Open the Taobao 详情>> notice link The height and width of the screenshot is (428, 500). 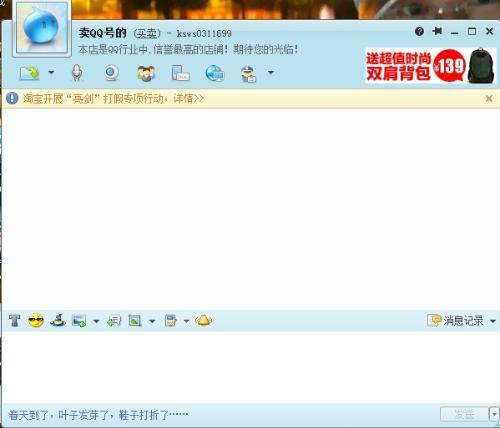pyautogui.click(x=188, y=99)
